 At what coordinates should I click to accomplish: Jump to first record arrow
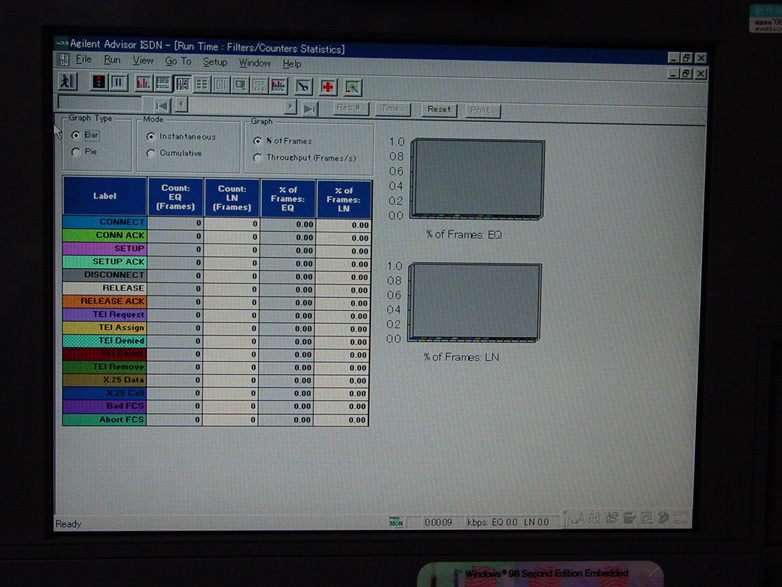pos(161,106)
